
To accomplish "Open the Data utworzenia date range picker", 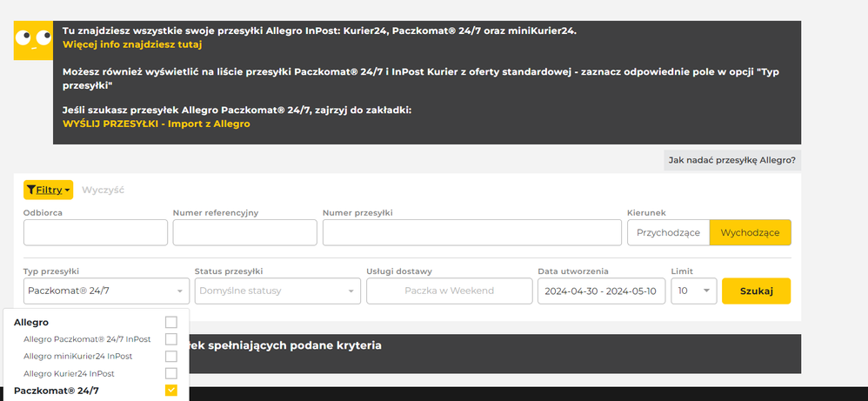I will pos(601,291).
